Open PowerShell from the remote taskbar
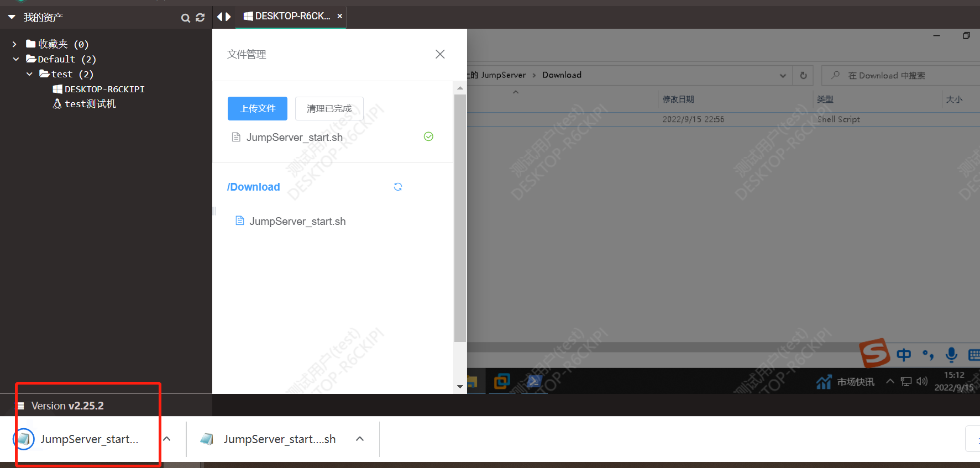The width and height of the screenshot is (980, 468). pos(534,381)
